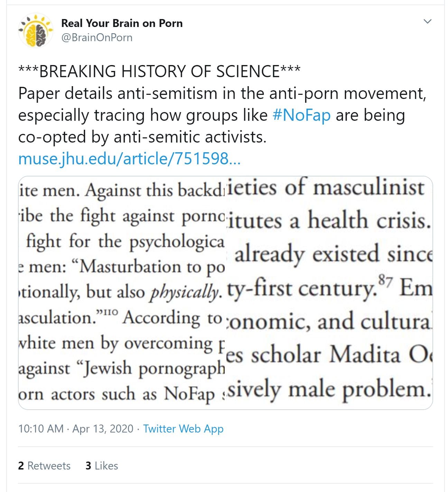Click the 'Paper details anti-semitism' text line
This screenshot has width=448, height=492.
pos(222,93)
